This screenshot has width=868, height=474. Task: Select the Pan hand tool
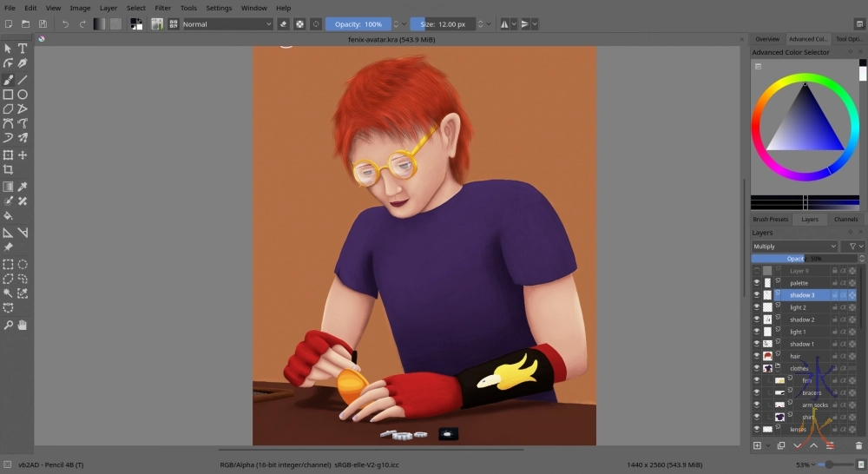pos(23,325)
